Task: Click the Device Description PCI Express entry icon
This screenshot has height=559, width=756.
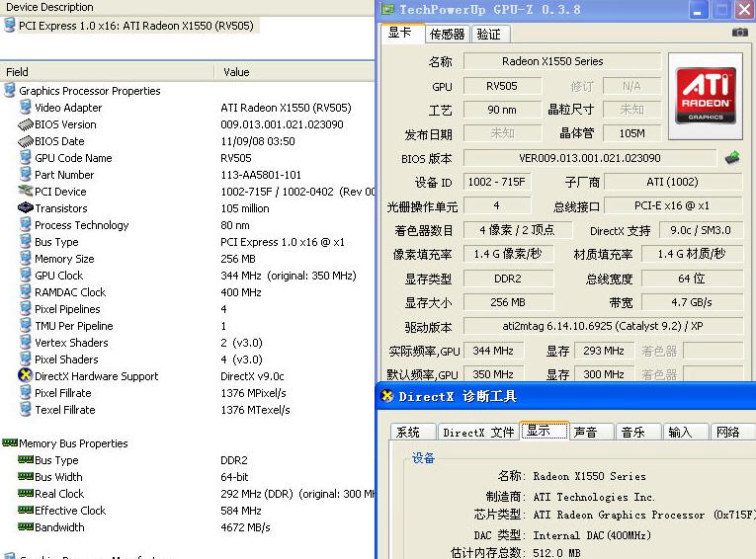Action: (9, 25)
